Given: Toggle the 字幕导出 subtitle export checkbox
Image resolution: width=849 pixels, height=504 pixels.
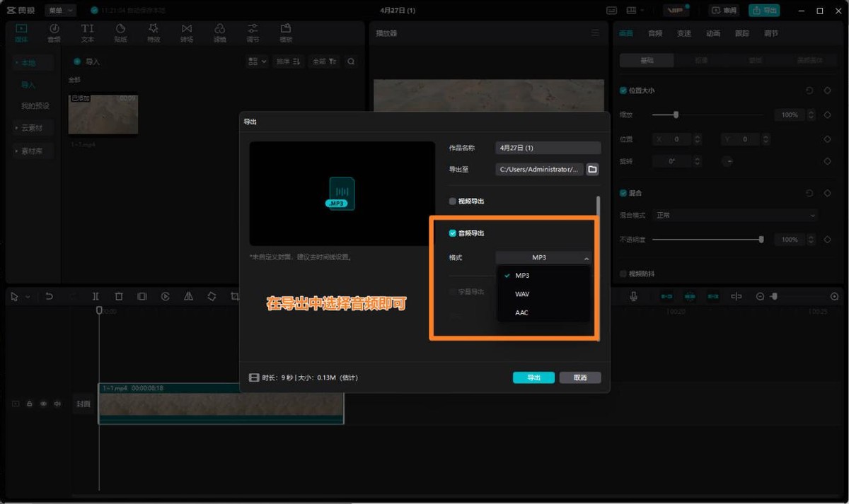Looking at the screenshot, I should click(453, 291).
